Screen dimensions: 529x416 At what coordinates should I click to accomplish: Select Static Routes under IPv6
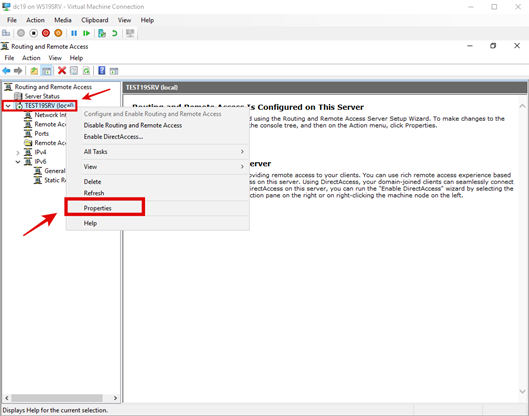55,180
